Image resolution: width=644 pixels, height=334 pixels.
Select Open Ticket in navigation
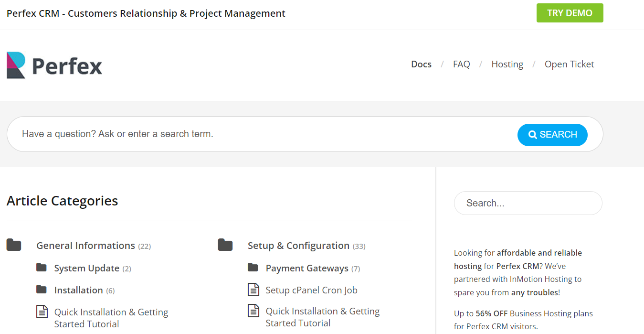[x=569, y=65]
